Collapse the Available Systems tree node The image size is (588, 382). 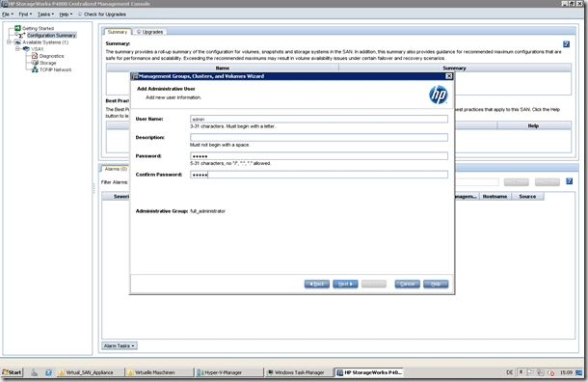[9, 42]
